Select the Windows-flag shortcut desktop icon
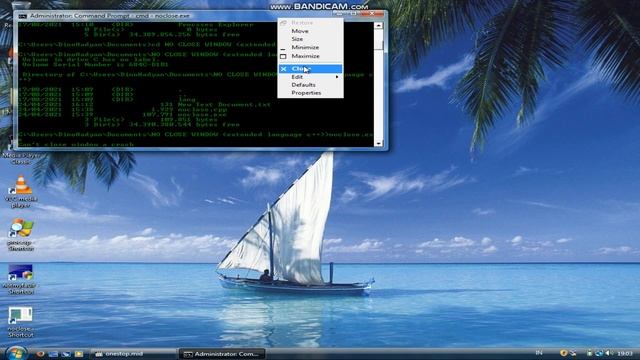The width and height of the screenshot is (640, 360). coord(21,235)
